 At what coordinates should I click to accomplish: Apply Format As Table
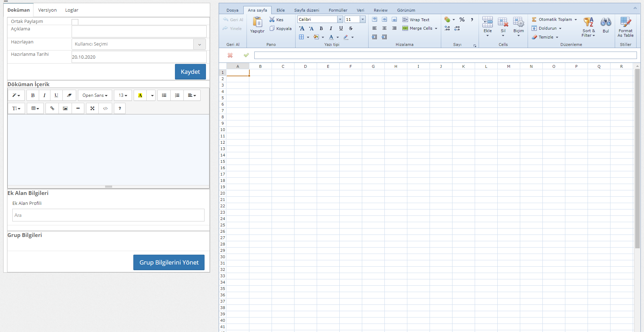(x=625, y=26)
